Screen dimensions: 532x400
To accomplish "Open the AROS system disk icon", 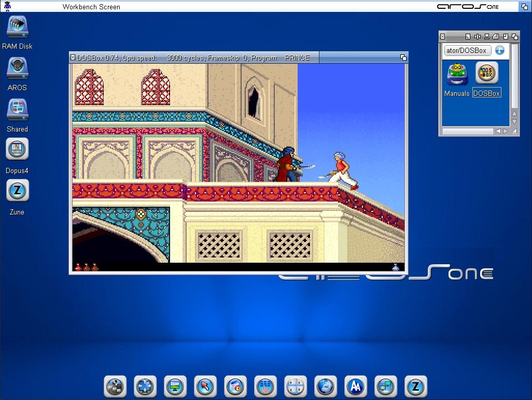I will tap(17, 68).
